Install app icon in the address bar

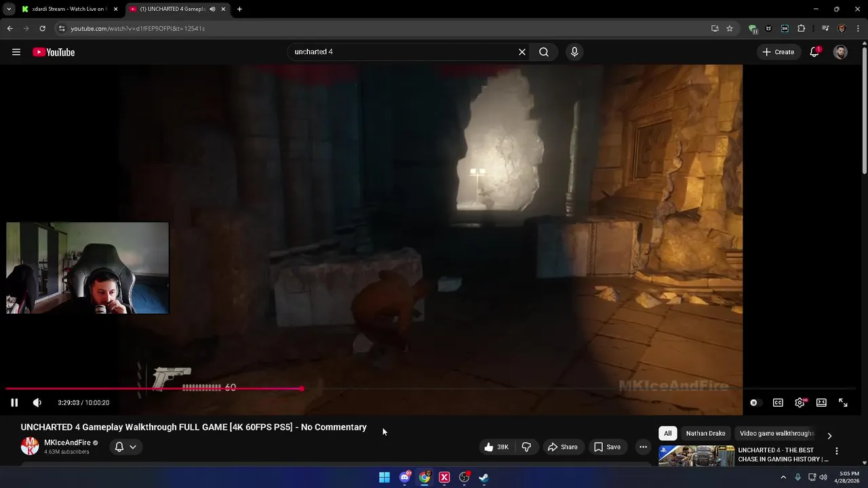coord(715,28)
